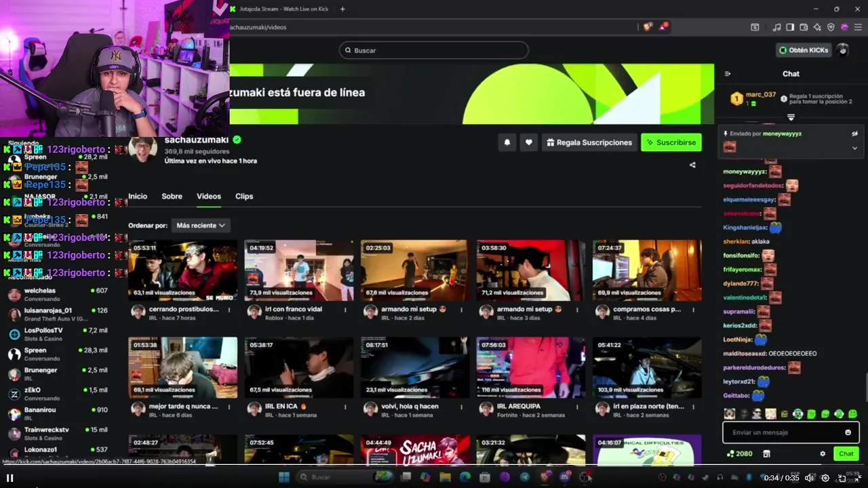Viewport: 868px width, 488px height.
Task: Select the Videos tab
Action: [209, 196]
